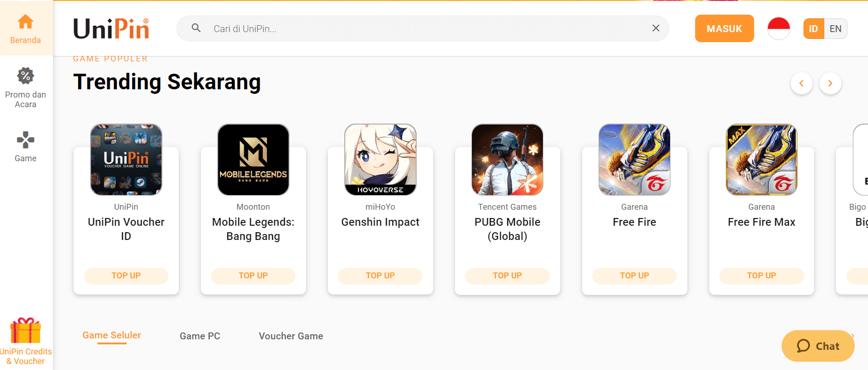
Task: Open Promo dan Acara discount icon
Action: [x=26, y=76]
